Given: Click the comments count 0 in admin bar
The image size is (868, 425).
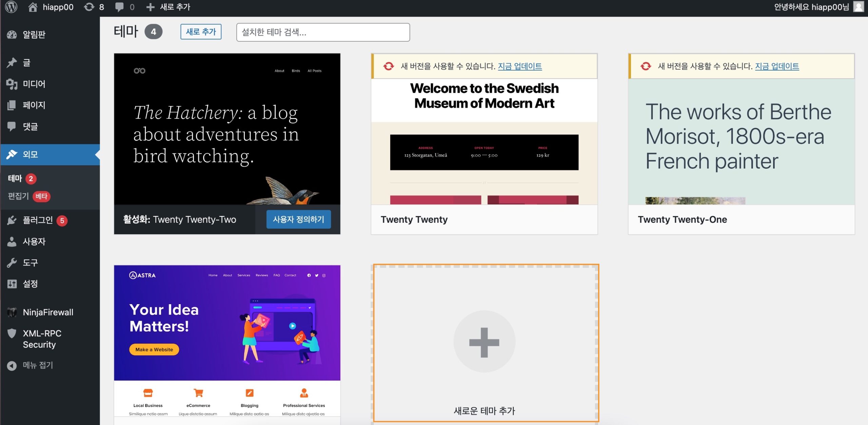Looking at the screenshot, I should (132, 7).
